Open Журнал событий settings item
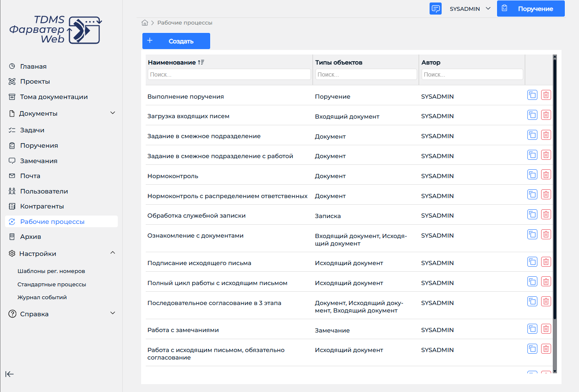Image resolution: width=579 pixels, height=392 pixels. [x=42, y=297]
